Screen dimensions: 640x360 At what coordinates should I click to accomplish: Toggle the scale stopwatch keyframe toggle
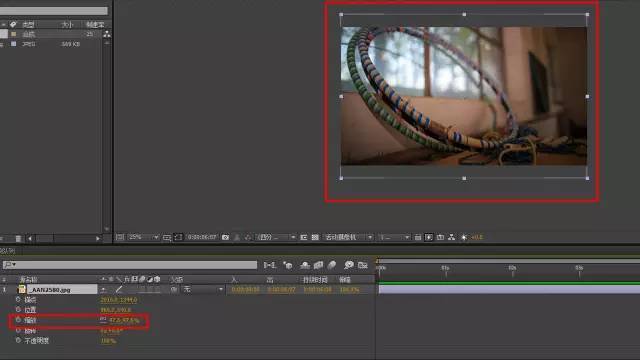pos(18,320)
